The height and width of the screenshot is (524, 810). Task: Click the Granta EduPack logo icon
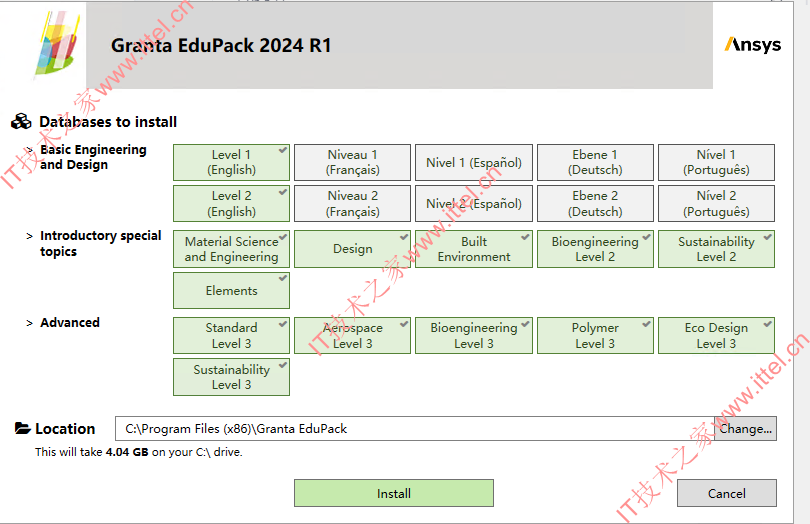pyautogui.click(x=58, y=44)
